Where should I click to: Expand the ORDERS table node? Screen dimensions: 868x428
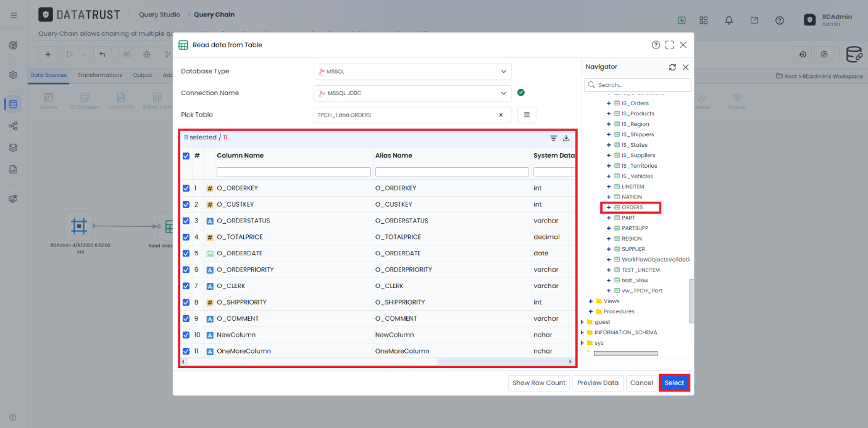tap(608, 207)
